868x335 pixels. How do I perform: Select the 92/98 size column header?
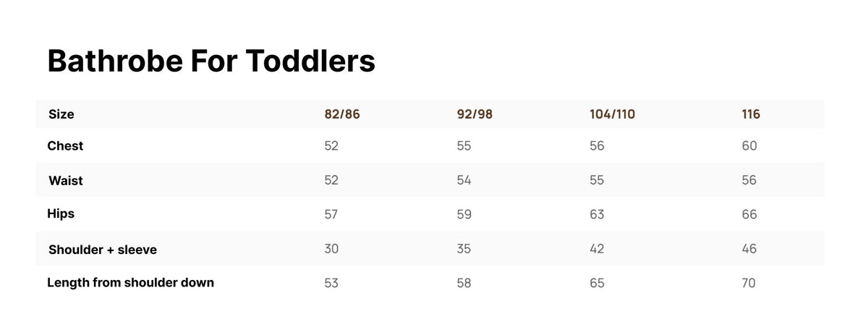coord(475,114)
